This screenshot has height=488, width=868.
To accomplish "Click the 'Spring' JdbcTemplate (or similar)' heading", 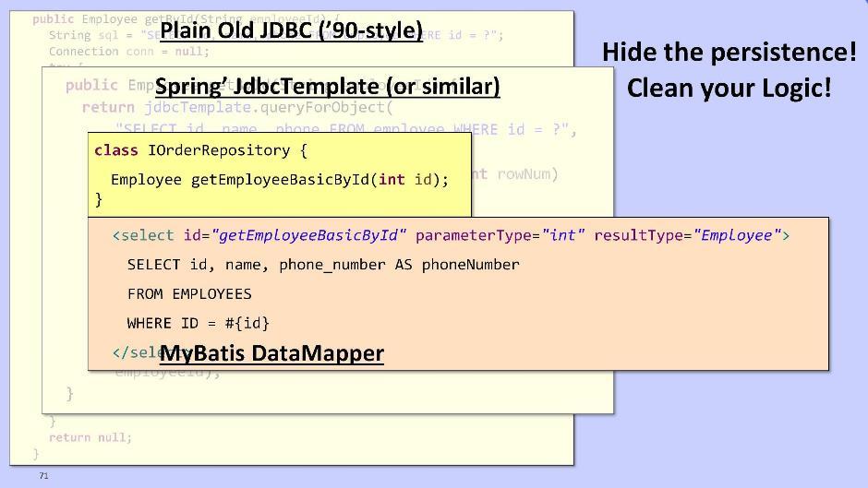I will pos(327,87).
